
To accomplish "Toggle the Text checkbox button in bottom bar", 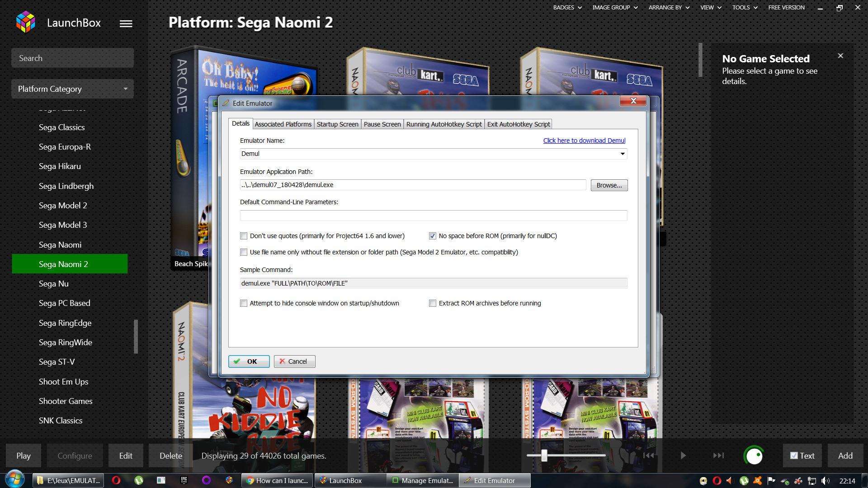I will coord(802,455).
